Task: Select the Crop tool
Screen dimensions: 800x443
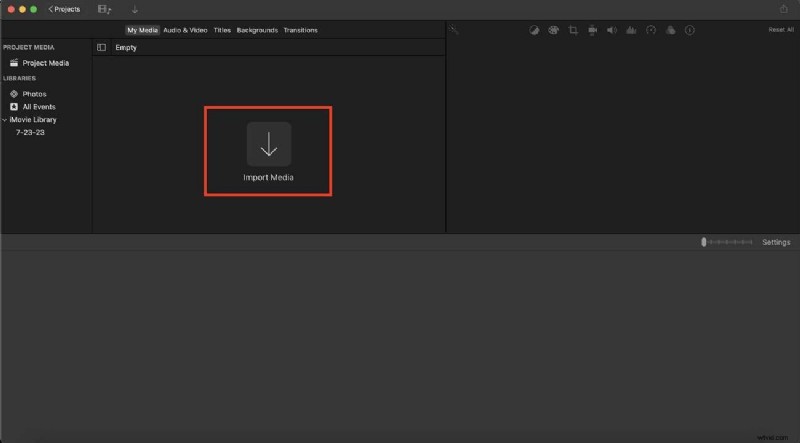Action: [573, 30]
